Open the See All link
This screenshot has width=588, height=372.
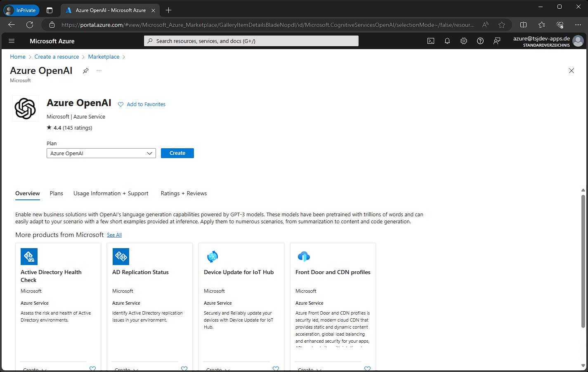pyautogui.click(x=114, y=235)
